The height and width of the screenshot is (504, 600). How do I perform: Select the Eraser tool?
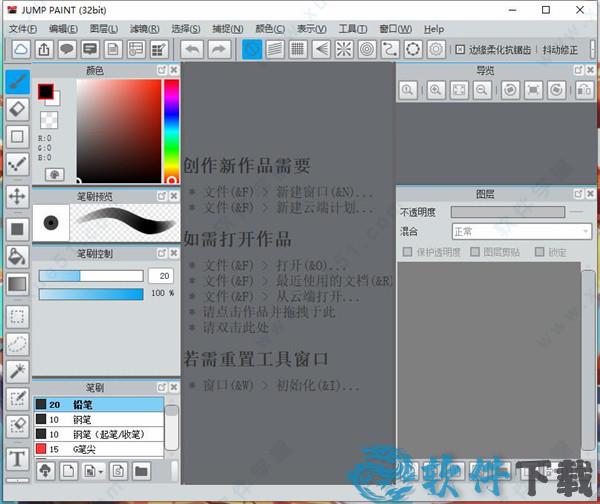tap(17, 109)
